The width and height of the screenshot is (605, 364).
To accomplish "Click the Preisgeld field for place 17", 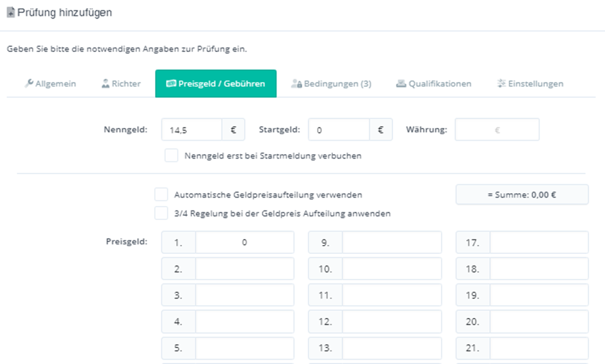I will click(539, 242).
